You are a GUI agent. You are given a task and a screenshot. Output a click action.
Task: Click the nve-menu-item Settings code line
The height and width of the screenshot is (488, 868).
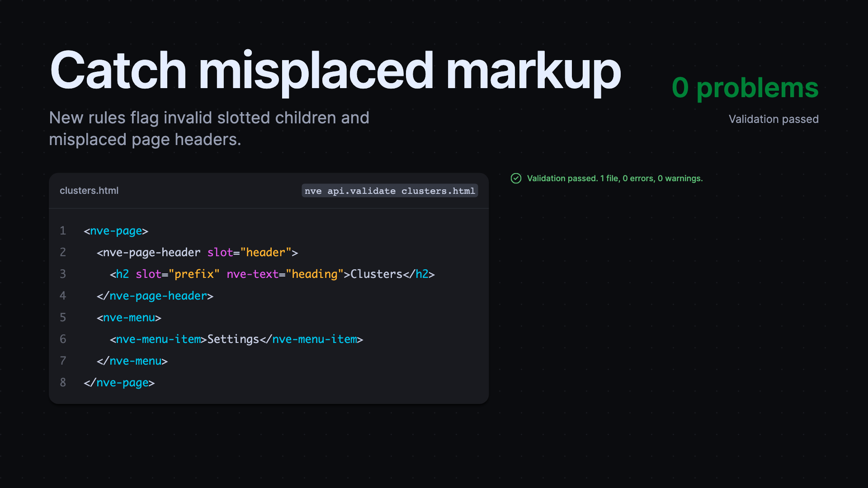pyautogui.click(x=236, y=339)
